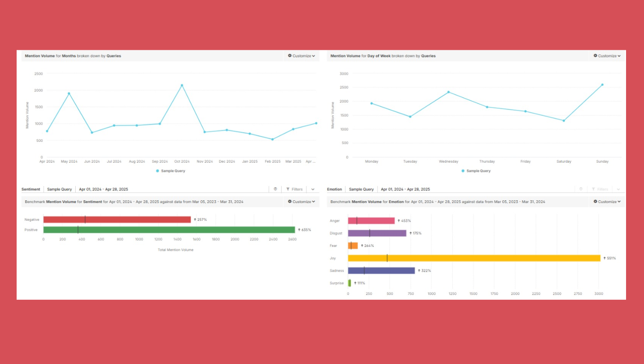Image resolution: width=644 pixels, height=364 pixels.
Task: Toggle Sample Query legend in monthly chart
Action: click(x=171, y=171)
